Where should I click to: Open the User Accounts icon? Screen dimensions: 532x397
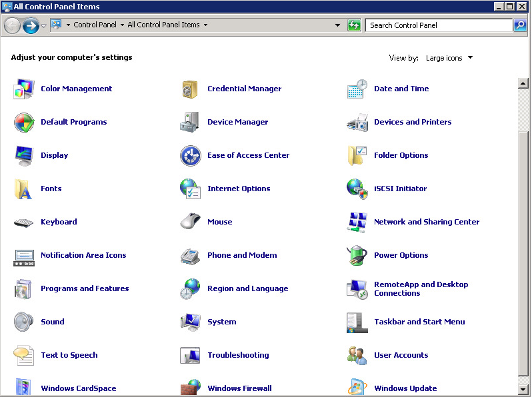tap(357, 355)
